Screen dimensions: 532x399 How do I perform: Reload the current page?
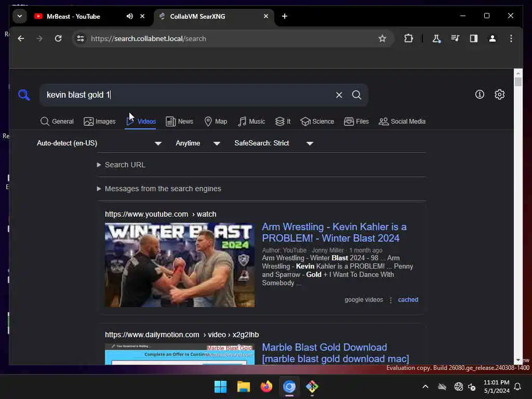[58, 38]
